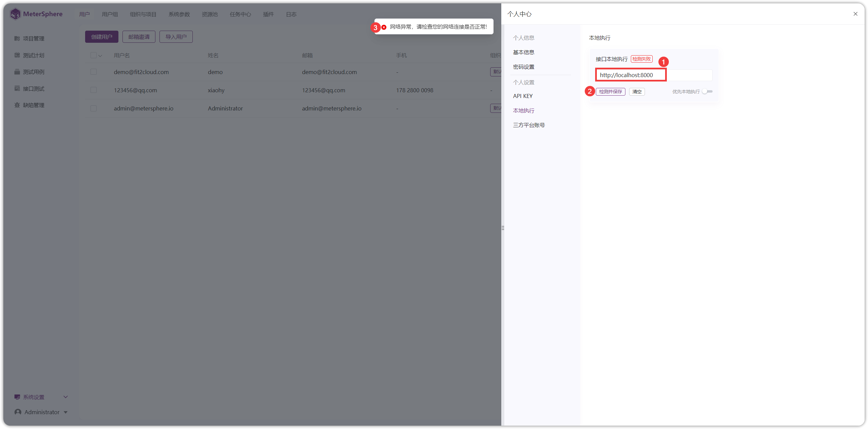Select API KEY menu item
Viewport: 868px width, 429px height.
click(522, 96)
